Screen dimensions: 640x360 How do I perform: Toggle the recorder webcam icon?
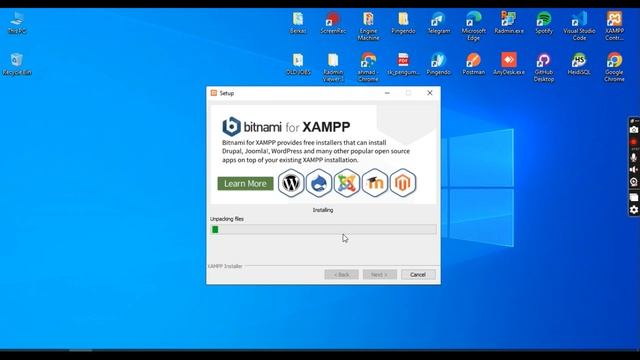[634, 182]
